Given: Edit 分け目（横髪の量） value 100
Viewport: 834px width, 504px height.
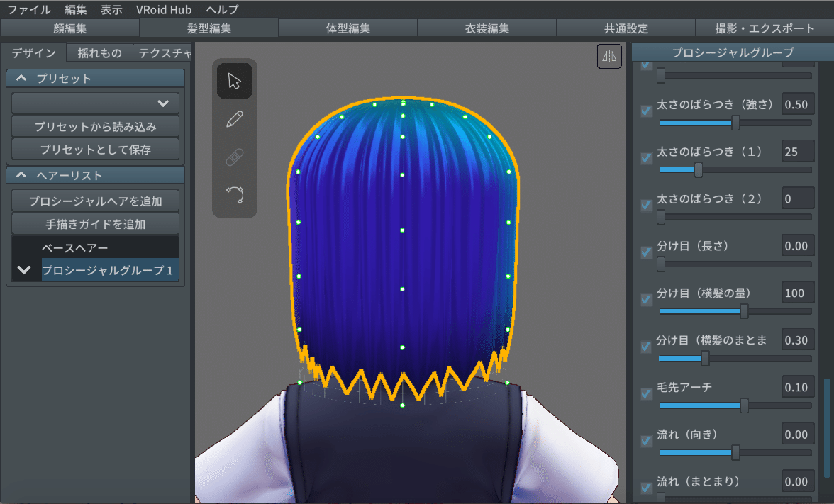Looking at the screenshot, I should click(x=798, y=293).
